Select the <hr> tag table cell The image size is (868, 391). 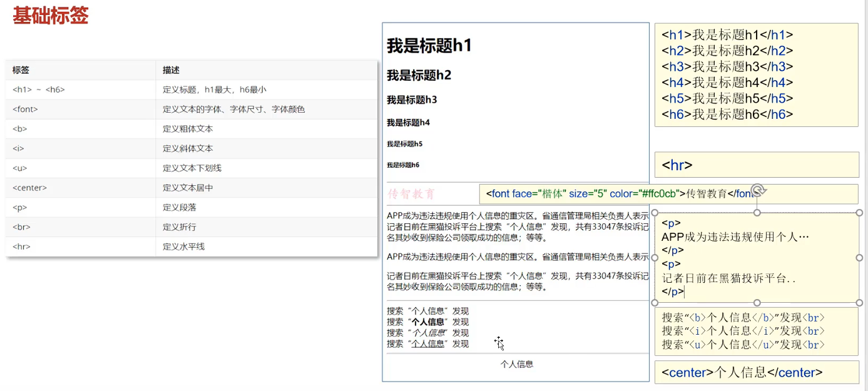[81, 246]
